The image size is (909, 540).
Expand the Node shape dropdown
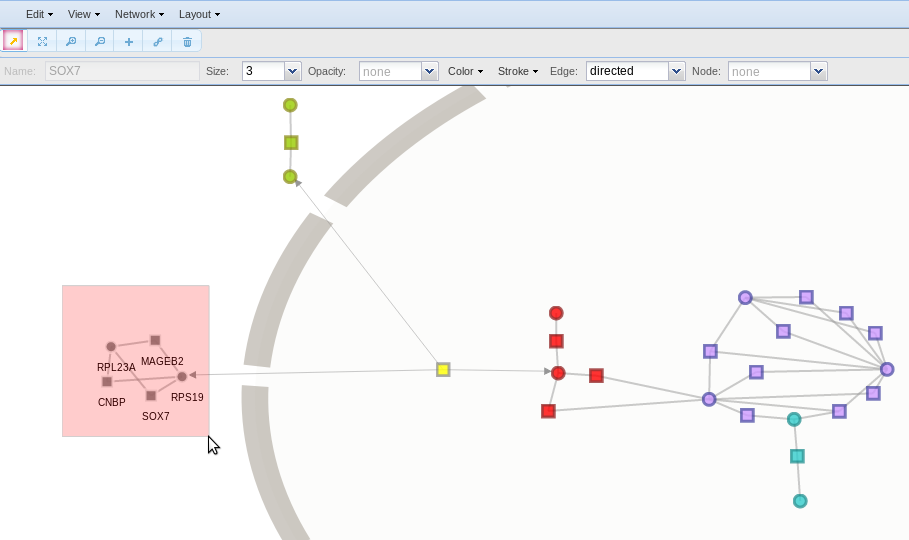click(818, 71)
